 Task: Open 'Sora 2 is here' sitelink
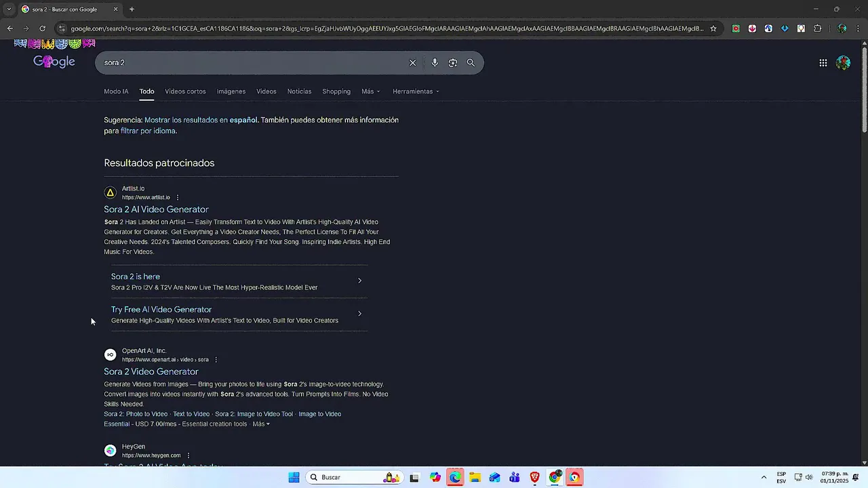pos(136,277)
